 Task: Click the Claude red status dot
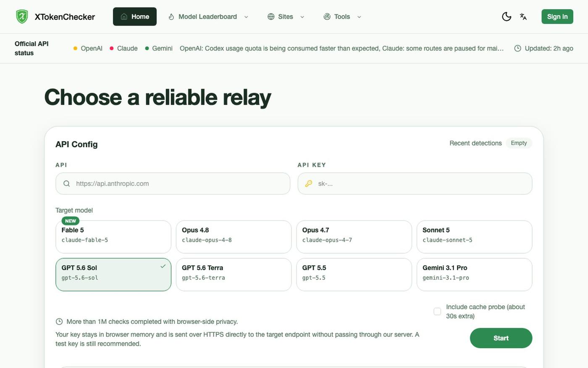[x=112, y=48]
